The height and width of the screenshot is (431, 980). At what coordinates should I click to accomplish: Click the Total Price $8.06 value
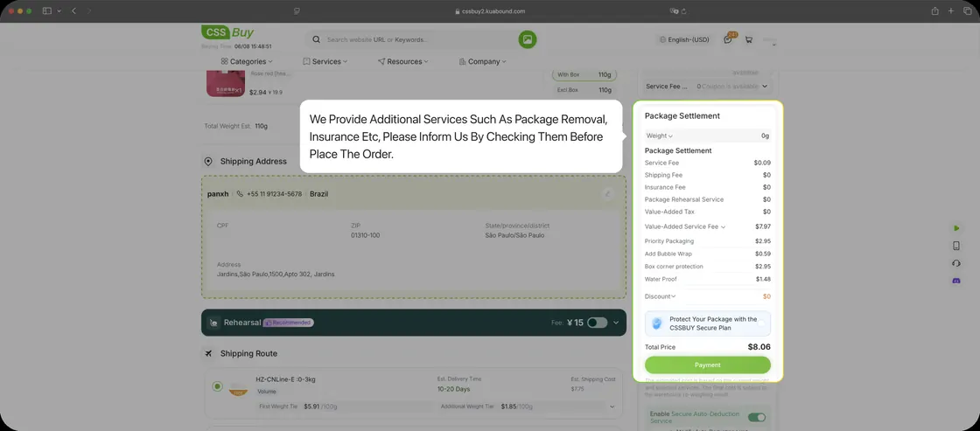point(759,347)
